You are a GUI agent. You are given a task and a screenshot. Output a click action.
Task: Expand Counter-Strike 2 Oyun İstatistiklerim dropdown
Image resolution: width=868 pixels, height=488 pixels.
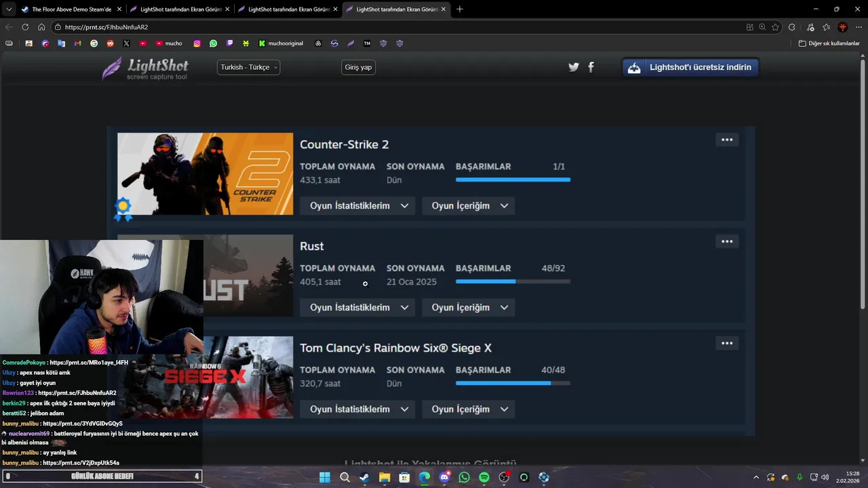click(x=357, y=206)
